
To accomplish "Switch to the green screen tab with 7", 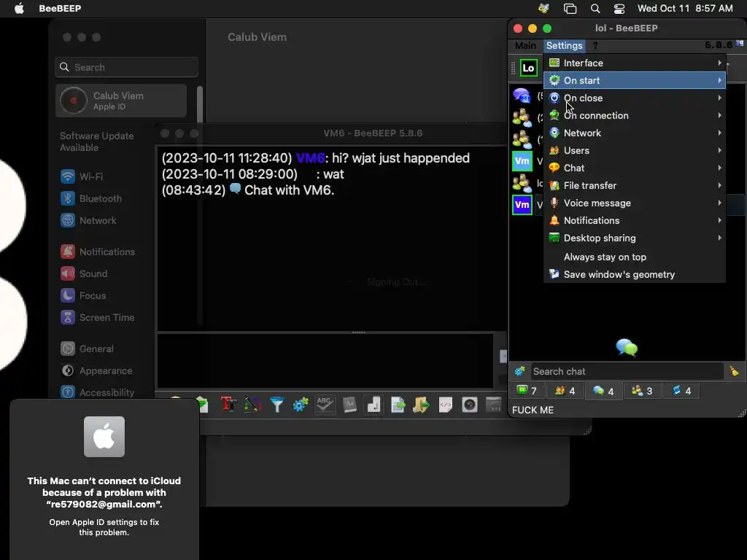I will 527,391.
